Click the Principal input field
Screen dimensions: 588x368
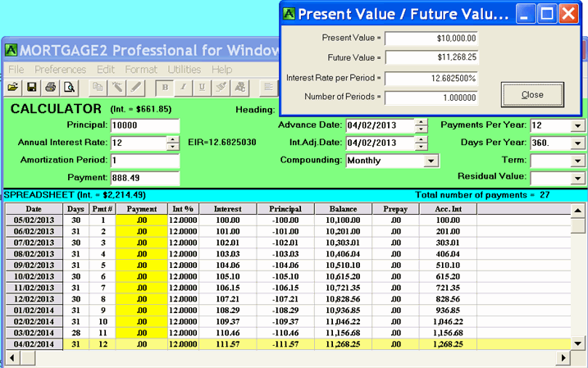pyautogui.click(x=144, y=125)
